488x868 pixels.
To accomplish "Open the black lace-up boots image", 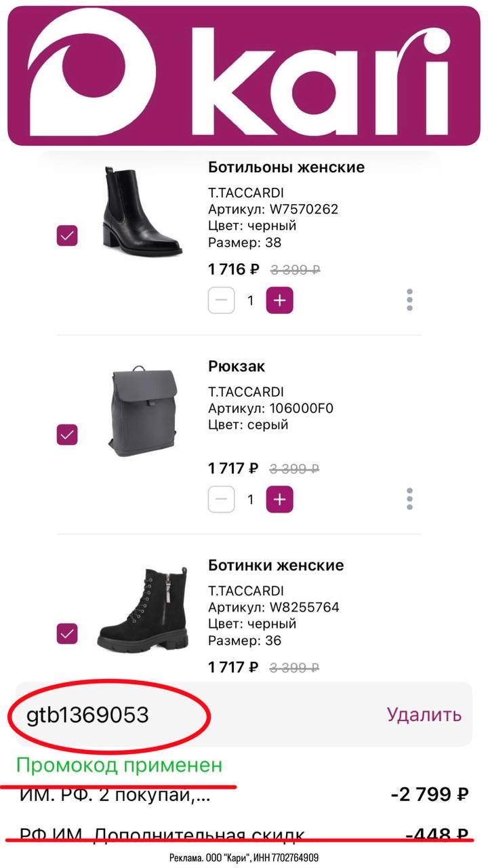I will click(143, 610).
